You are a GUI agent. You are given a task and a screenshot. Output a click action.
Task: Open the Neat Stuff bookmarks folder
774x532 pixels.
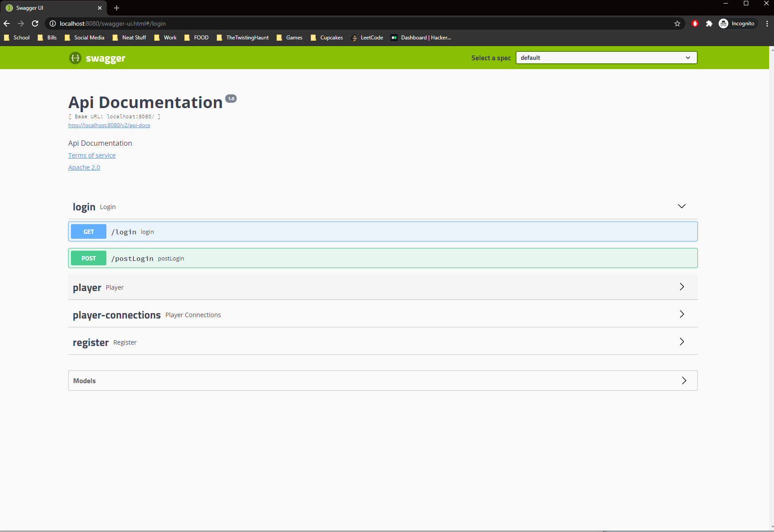coord(129,38)
